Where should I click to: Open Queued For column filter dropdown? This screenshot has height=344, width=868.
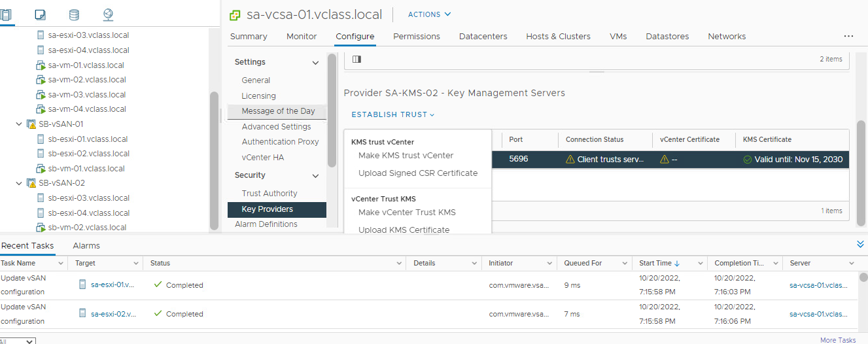pos(626,264)
